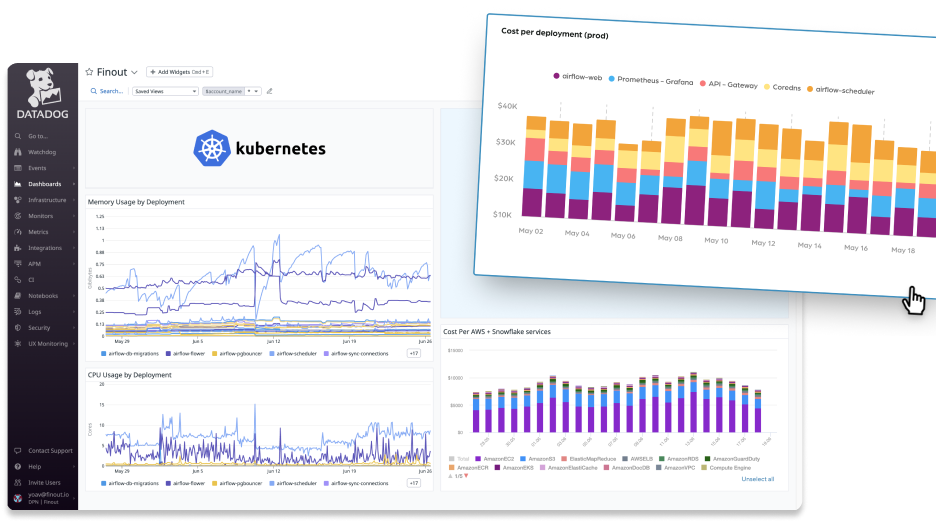Image resolution: width=936 pixels, height=524 pixels.
Task: Toggle the greyed Total legend entry
Action: click(459, 459)
